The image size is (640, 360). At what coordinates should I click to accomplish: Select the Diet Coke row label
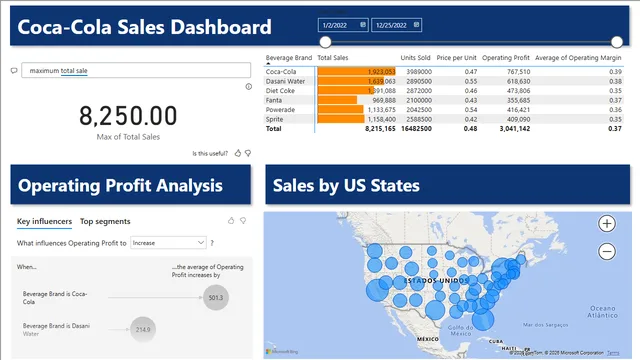coord(280,91)
